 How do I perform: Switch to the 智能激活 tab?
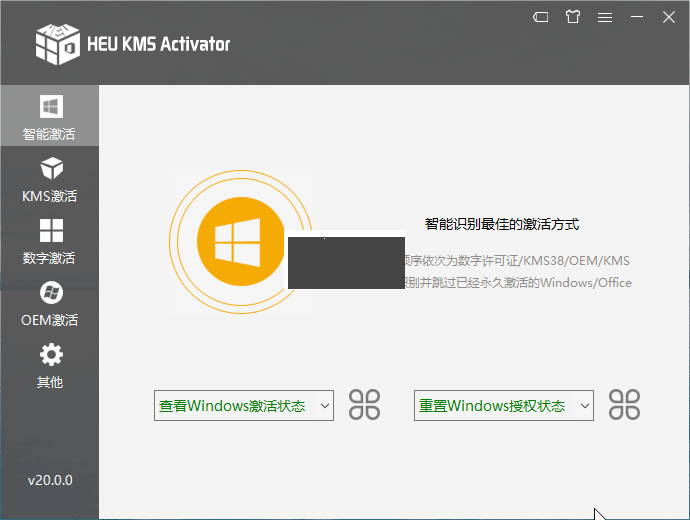pyautogui.click(x=49, y=117)
